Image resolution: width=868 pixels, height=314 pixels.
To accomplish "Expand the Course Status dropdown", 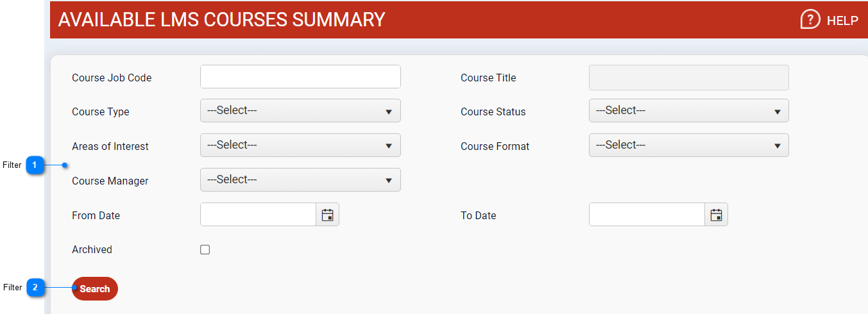I will pyautogui.click(x=688, y=111).
